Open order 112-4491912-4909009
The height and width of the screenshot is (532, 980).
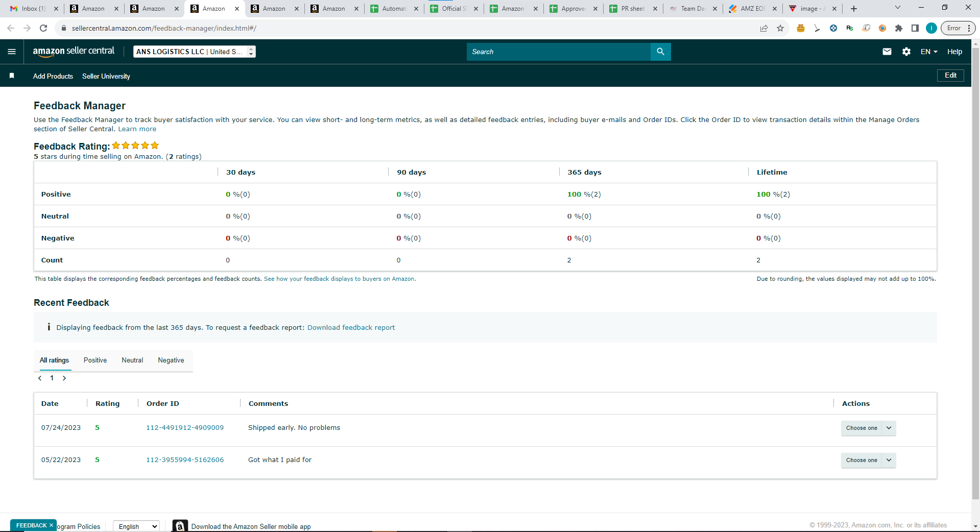tap(185, 427)
